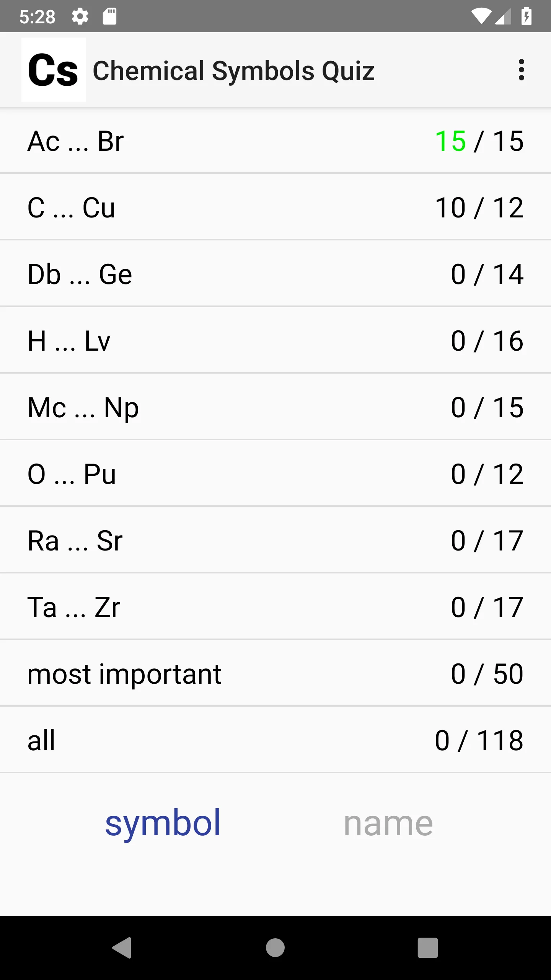Viewport: 551px width, 980px height.
Task: Open the all 118 elements quiz
Action: coord(275,740)
